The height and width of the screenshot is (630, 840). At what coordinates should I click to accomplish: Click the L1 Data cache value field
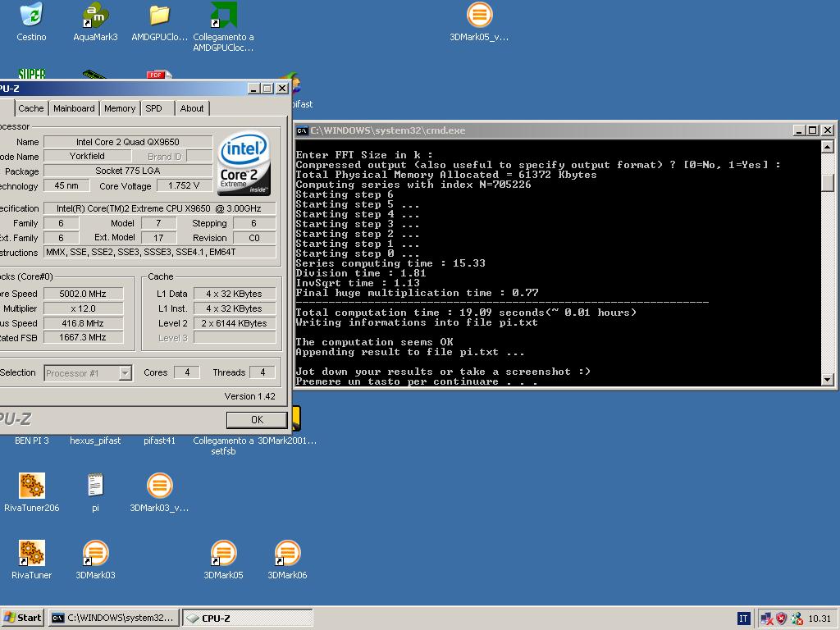click(x=234, y=294)
